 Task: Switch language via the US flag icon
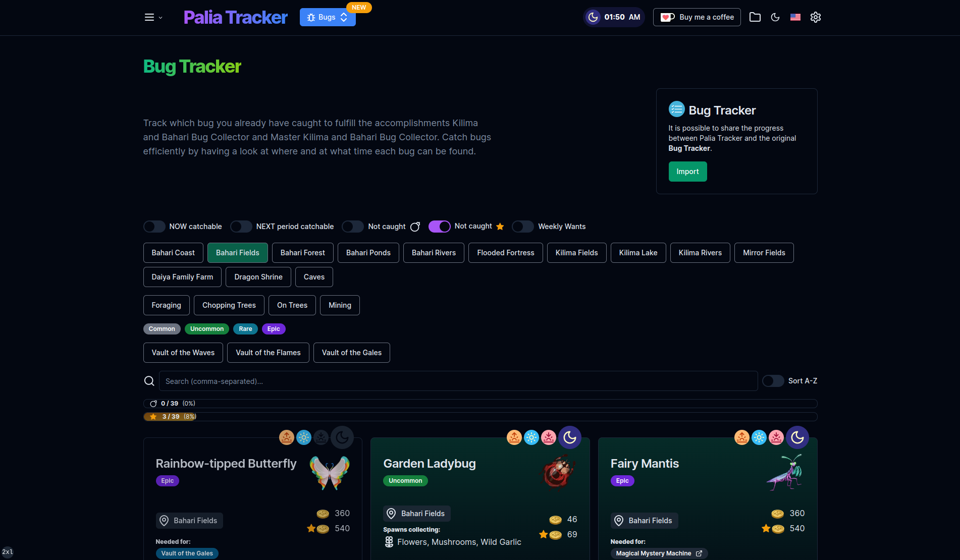point(795,17)
